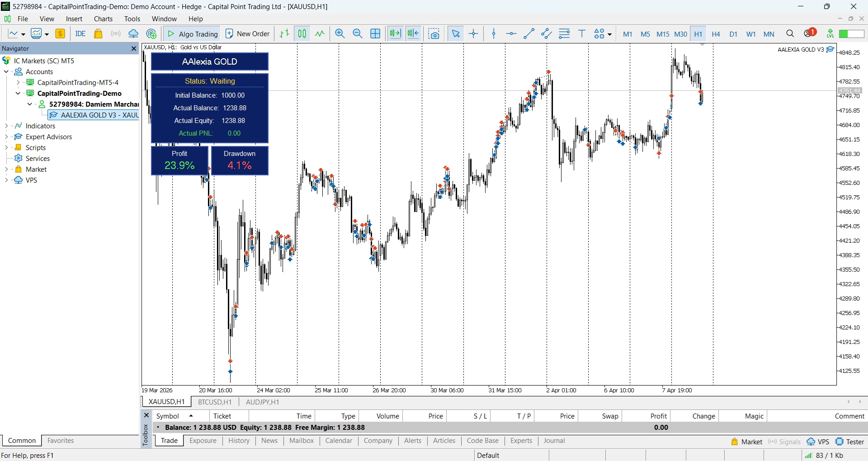Select the Fibonacci retracement tool
Image resolution: width=868 pixels, height=461 pixels.
click(x=564, y=34)
